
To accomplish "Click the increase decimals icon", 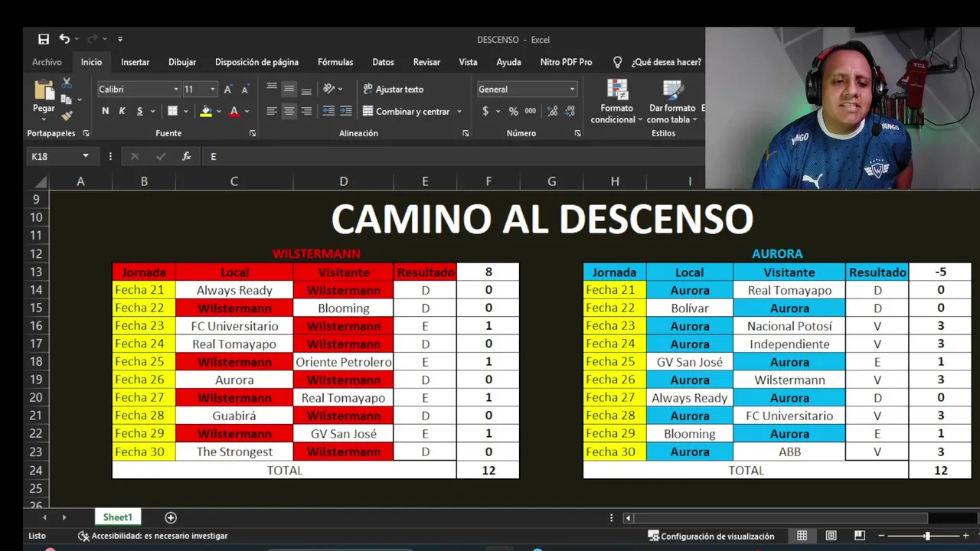I will [553, 111].
